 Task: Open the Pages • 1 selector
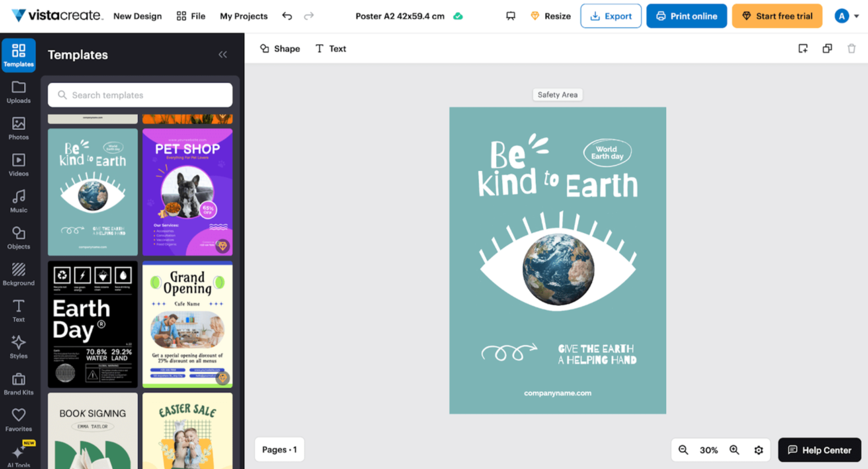coord(279,449)
